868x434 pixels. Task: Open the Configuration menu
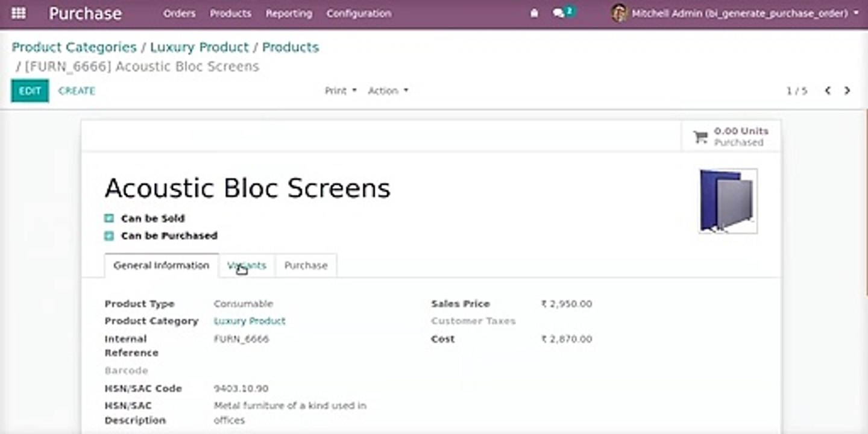359,13
